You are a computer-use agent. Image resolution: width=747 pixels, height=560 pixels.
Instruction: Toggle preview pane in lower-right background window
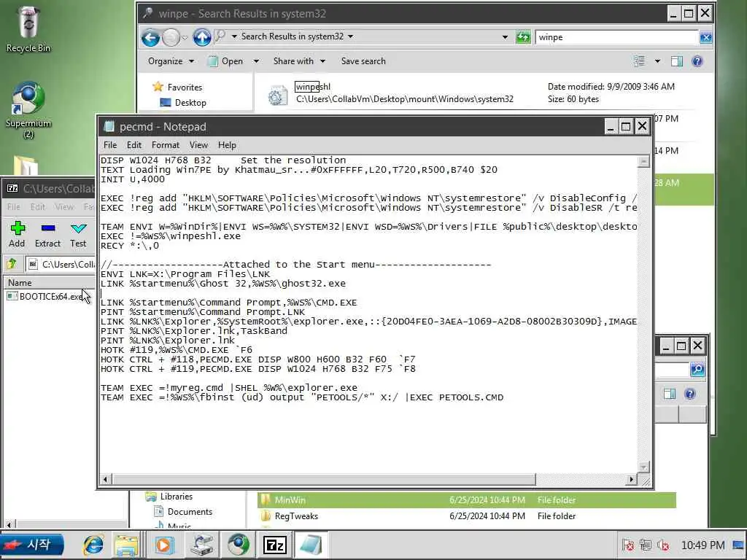click(x=670, y=394)
